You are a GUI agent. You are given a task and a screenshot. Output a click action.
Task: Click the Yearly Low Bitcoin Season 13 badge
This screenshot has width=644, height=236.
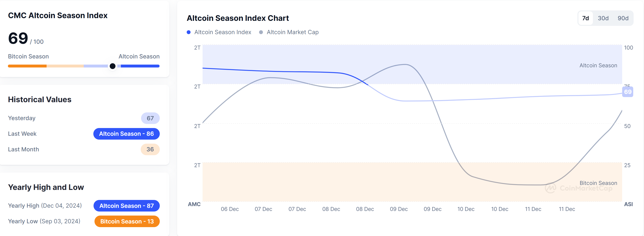coord(127,222)
